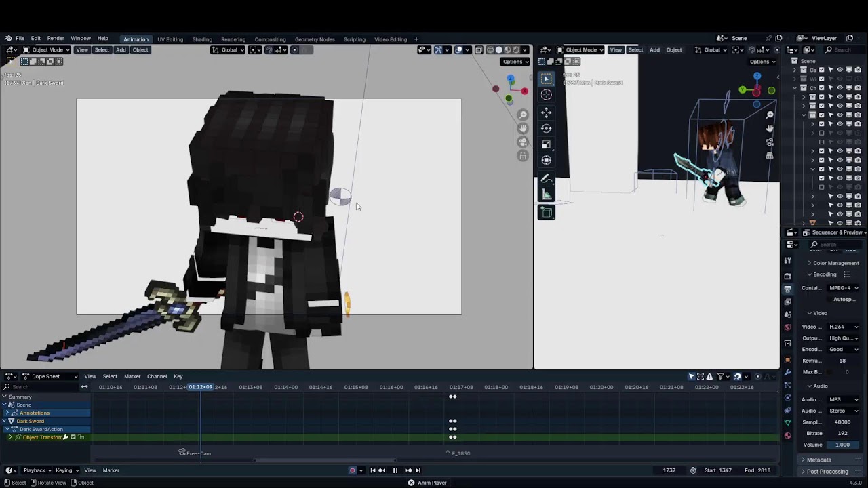Open the Video Codec H.264 dropdown
Screen dimensions: 868x488
tap(843, 327)
